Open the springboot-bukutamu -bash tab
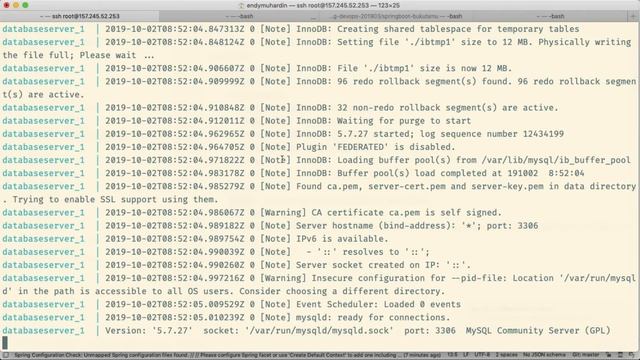The image size is (640, 360). pyautogui.click(x=397, y=16)
